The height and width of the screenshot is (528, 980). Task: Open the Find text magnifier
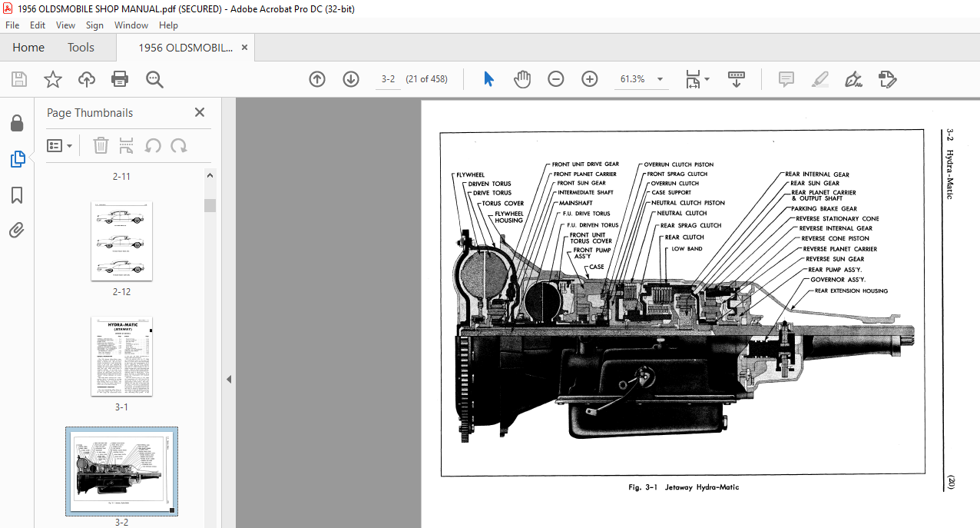[154, 79]
